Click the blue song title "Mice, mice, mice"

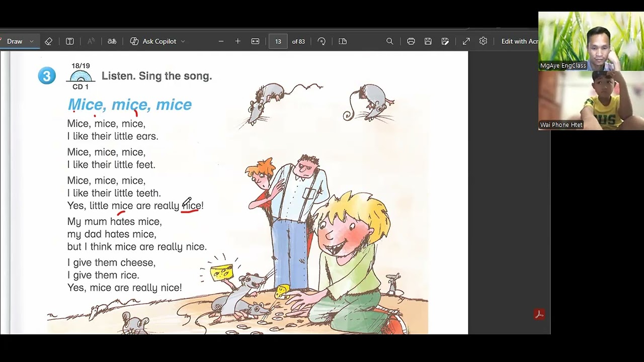(130, 105)
